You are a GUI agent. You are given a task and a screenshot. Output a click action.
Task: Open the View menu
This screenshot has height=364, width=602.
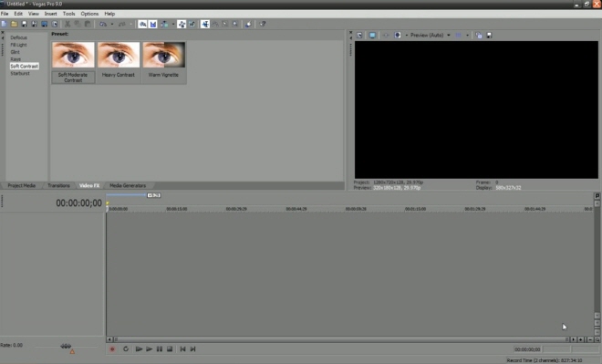34,14
